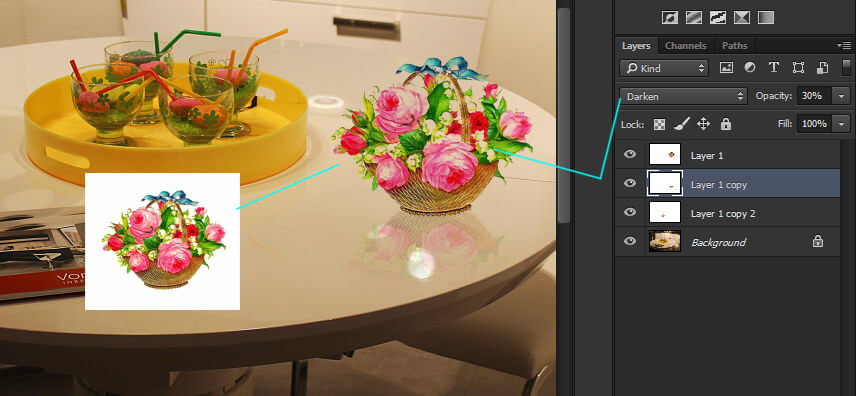Lock image pixels brush icon
The width and height of the screenshot is (856, 396).
(681, 124)
